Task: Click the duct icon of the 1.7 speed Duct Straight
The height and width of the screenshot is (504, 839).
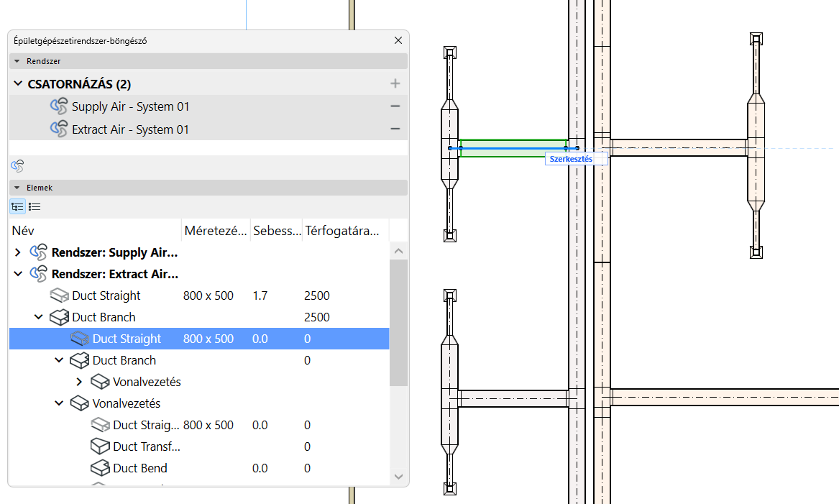Action: [59, 295]
